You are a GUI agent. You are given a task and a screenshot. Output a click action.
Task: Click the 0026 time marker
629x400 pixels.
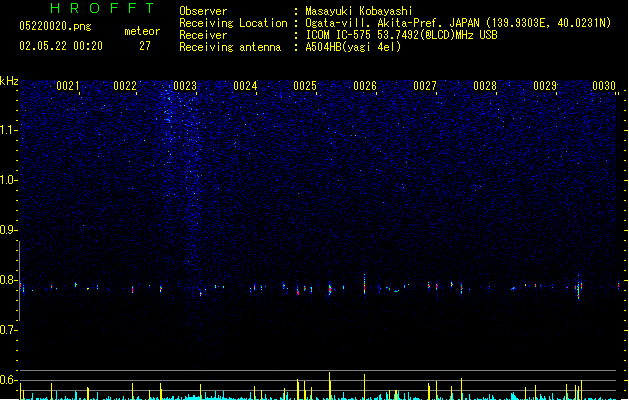tap(365, 86)
